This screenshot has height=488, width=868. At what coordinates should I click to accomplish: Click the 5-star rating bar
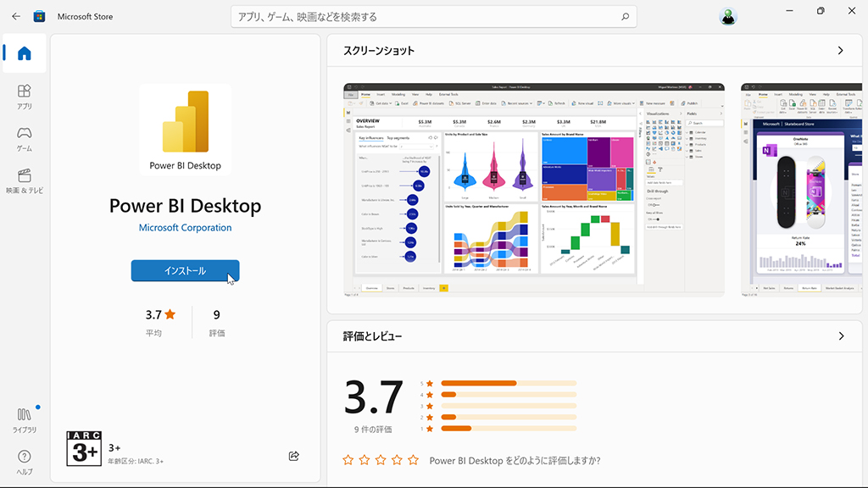click(509, 384)
